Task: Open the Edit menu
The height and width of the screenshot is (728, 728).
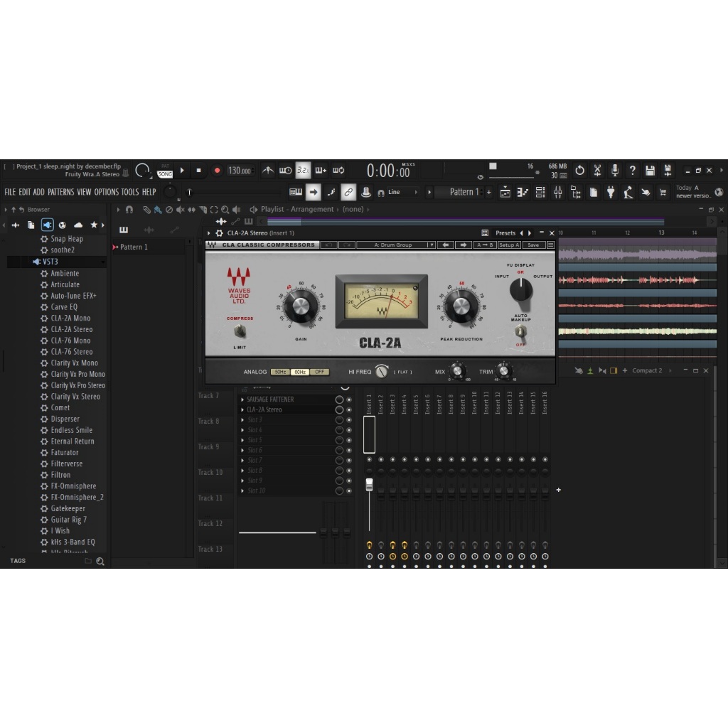Action: pos(25,192)
